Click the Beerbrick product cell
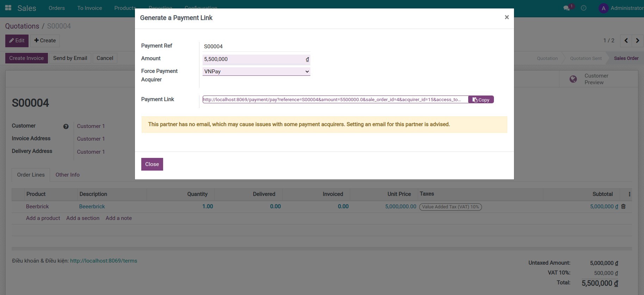Screen dimensions: 644x295 pos(37,207)
